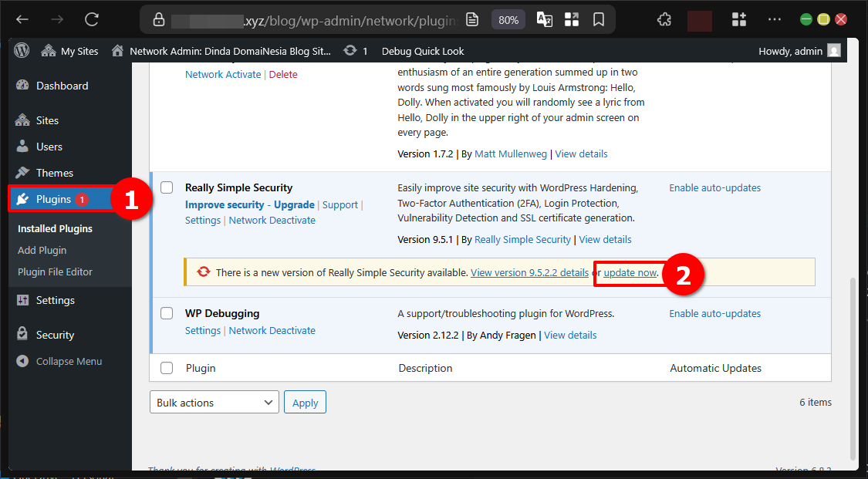Click the Security shield icon in the sidebar

[x=23, y=334]
